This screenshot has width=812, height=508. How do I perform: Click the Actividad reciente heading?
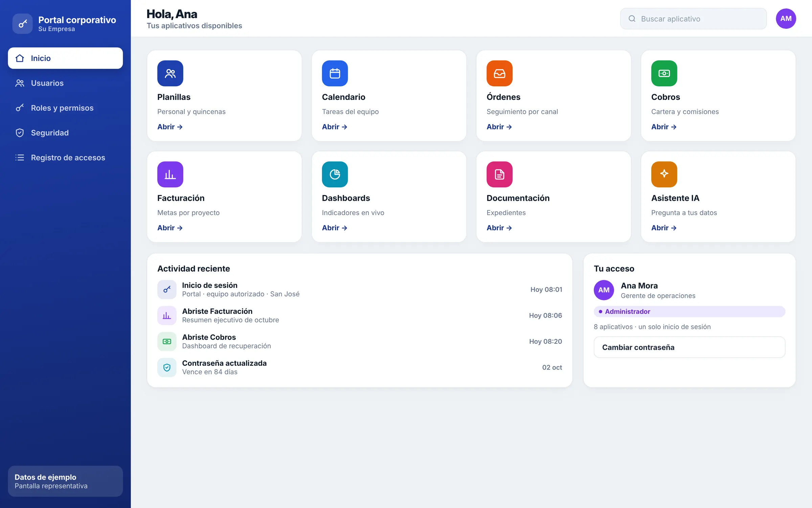(x=194, y=269)
